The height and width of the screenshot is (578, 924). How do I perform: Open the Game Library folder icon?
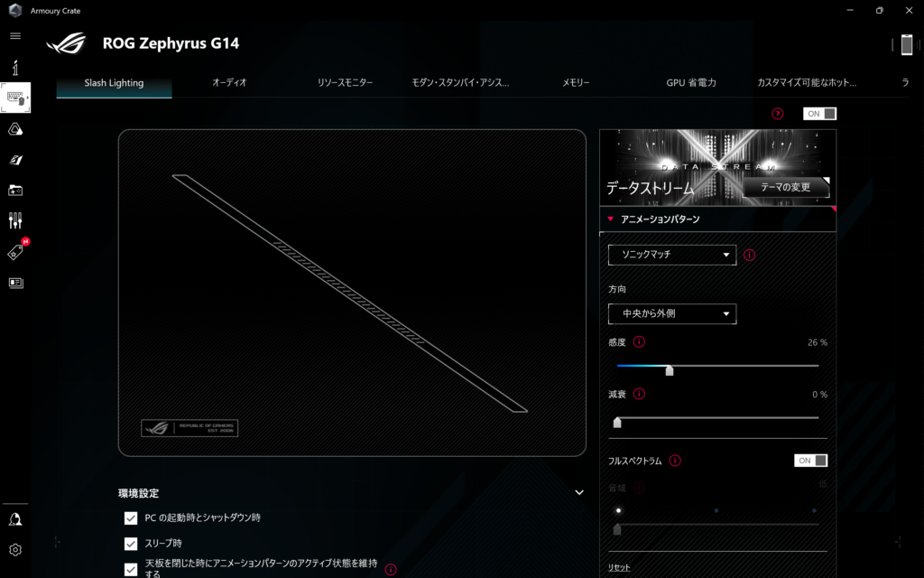click(x=15, y=191)
